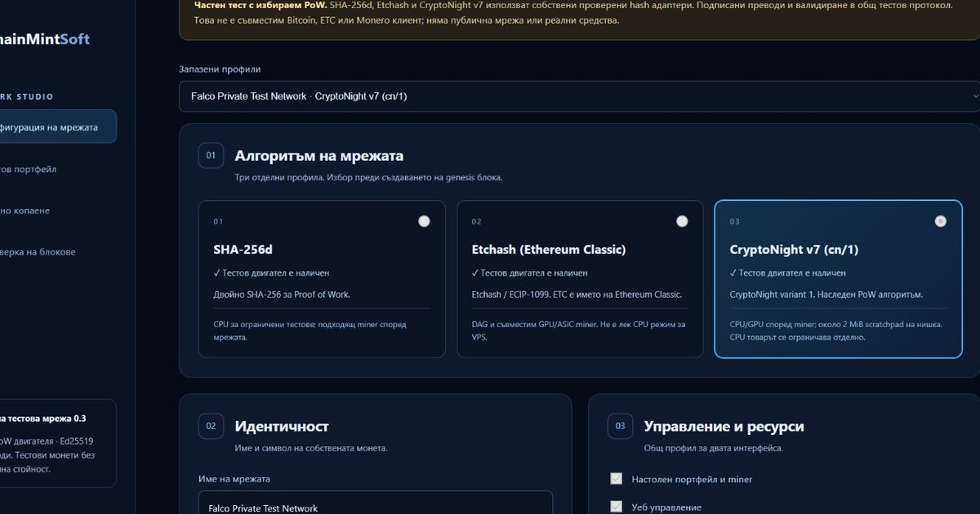Click the DAG and GPU/ASIC miner note
Image resolution: width=980 pixels, height=514 pixels.
[578, 330]
